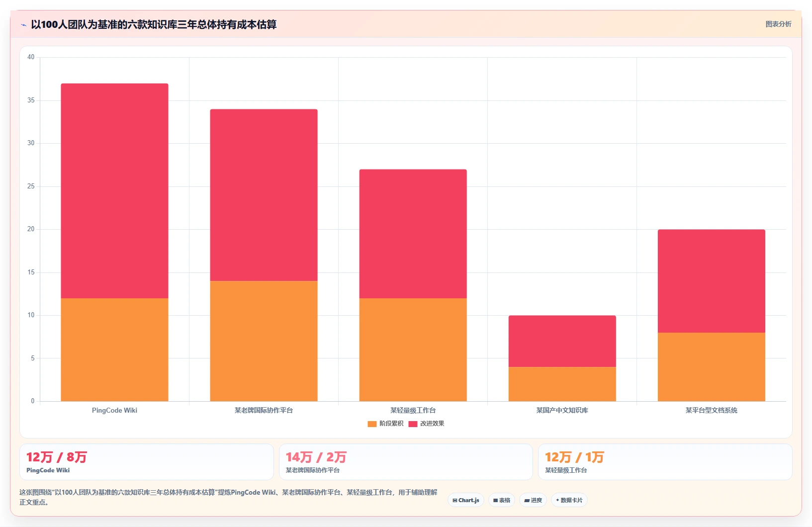Click the orange segment of 某轻量级工作台 bar
Screen dimensions: 812x527
(413, 350)
